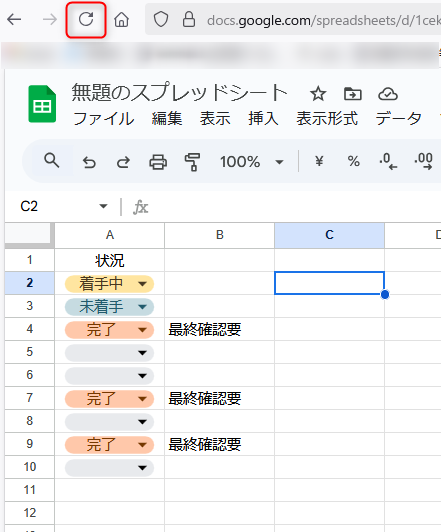The height and width of the screenshot is (532, 441).
Task: Click the select-all corner box of the grid
Action: [x=30, y=235]
